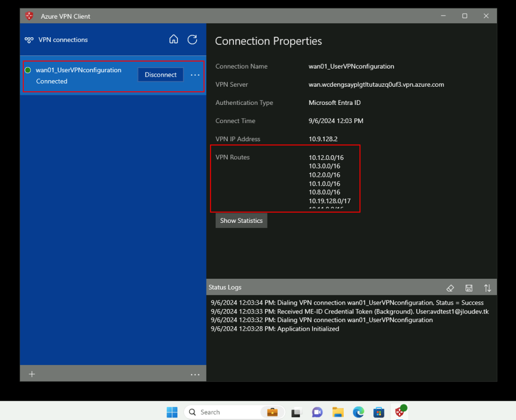
Task: Select the VPN server address text
Action: coord(376,85)
